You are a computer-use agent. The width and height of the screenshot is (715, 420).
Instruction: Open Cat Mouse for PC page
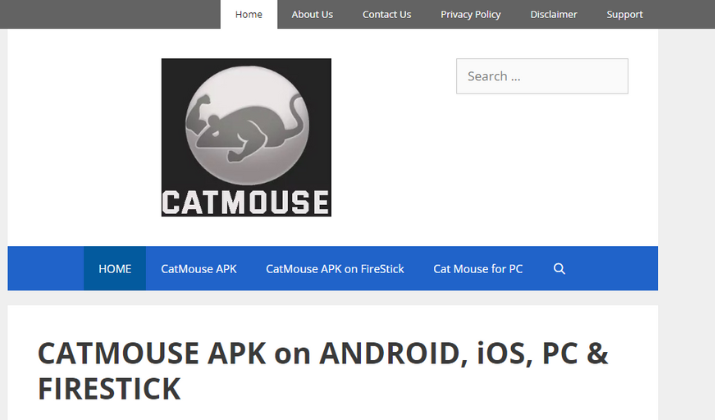point(478,269)
